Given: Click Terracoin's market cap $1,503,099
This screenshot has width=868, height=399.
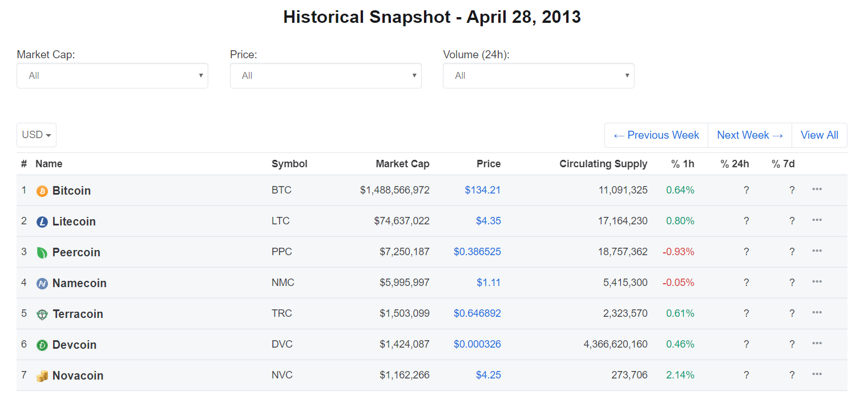Looking at the screenshot, I should pyautogui.click(x=405, y=313).
